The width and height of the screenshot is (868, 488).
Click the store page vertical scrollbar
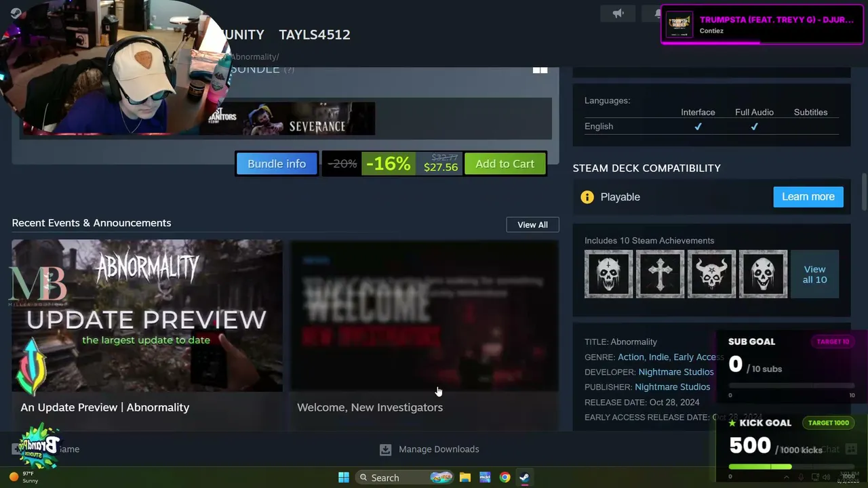click(x=864, y=192)
